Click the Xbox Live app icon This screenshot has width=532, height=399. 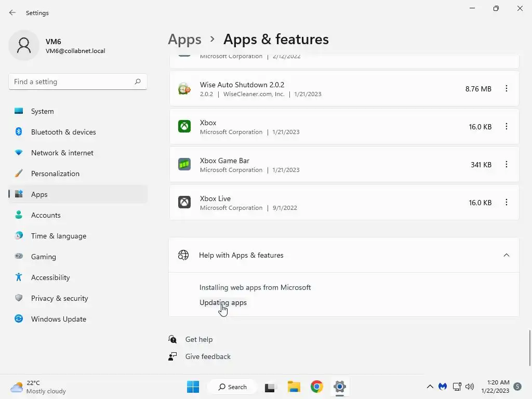(x=184, y=202)
